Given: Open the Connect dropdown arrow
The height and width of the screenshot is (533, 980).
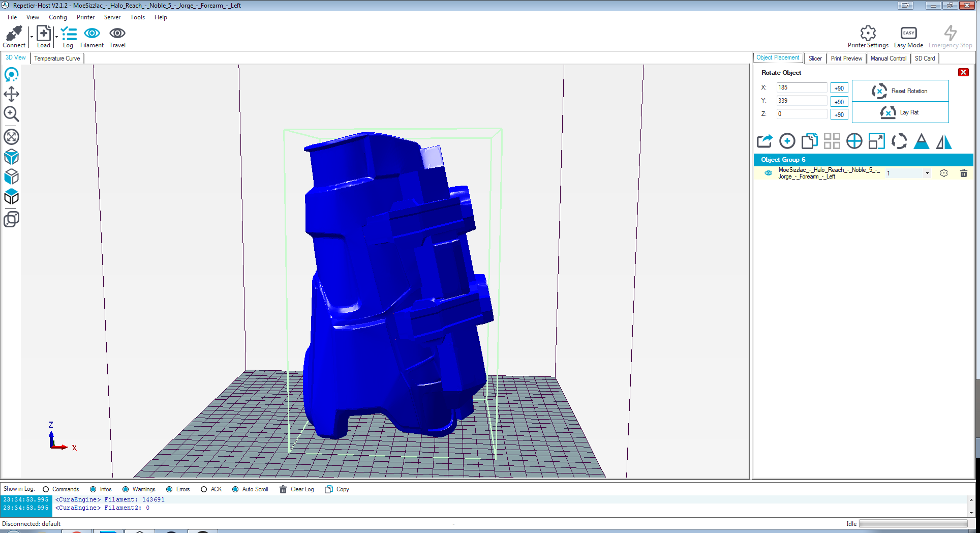Looking at the screenshot, I should [x=32, y=37].
